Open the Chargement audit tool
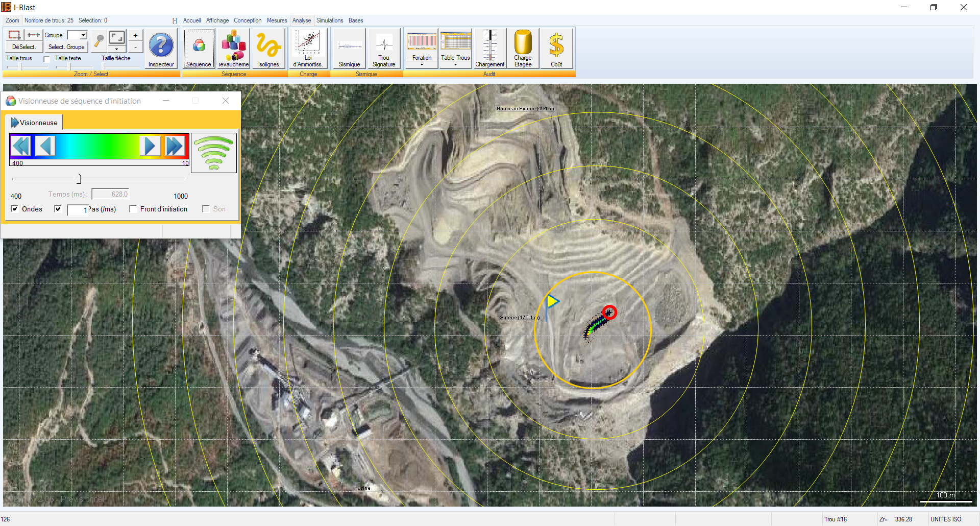Screen dimensions: 980x526 (490, 49)
